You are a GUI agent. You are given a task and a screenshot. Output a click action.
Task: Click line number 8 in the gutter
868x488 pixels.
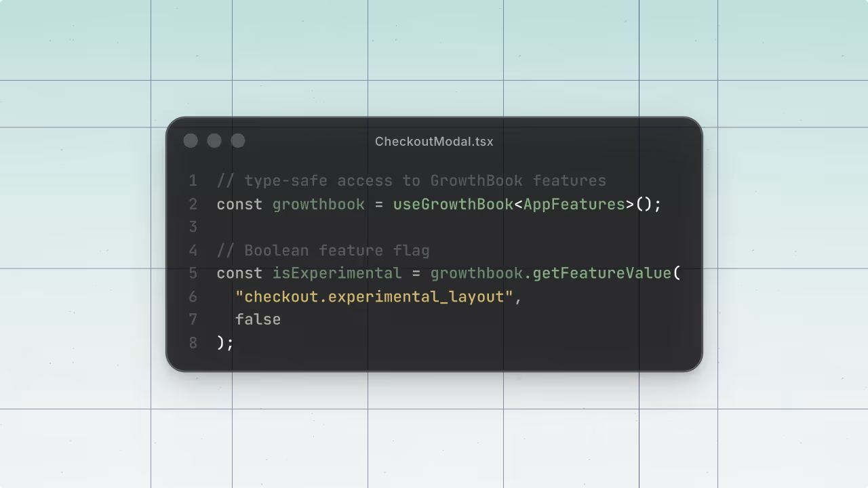pyautogui.click(x=193, y=343)
